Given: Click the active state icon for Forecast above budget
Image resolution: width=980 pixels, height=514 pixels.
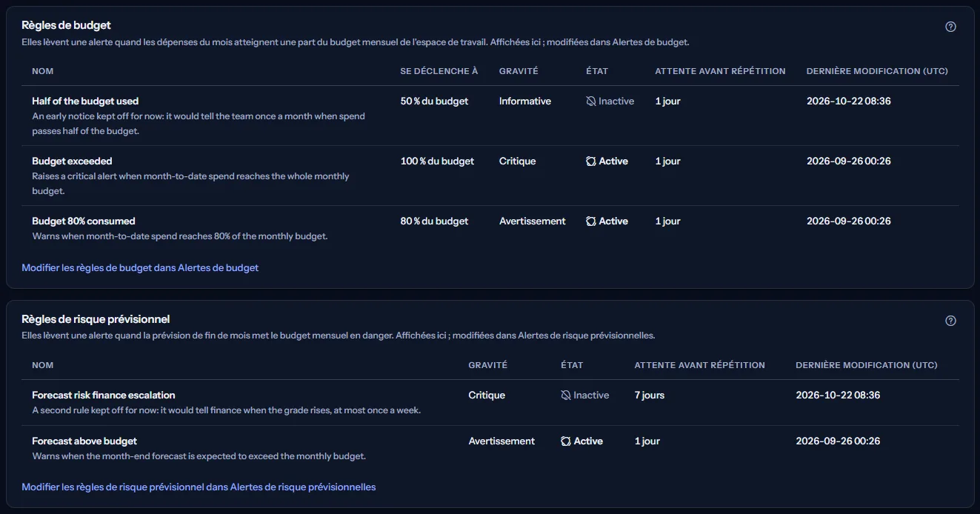Looking at the screenshot, I should click(x=566, y=441).
